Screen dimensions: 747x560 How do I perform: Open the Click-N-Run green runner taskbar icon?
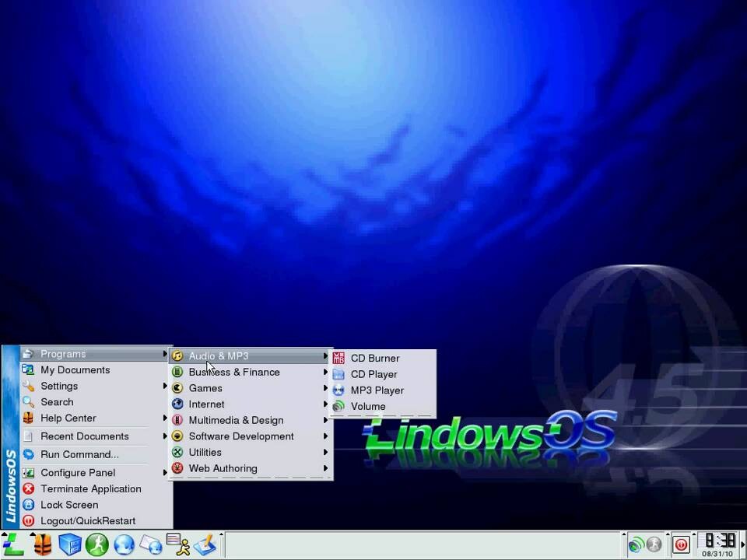tap(96, 545)
